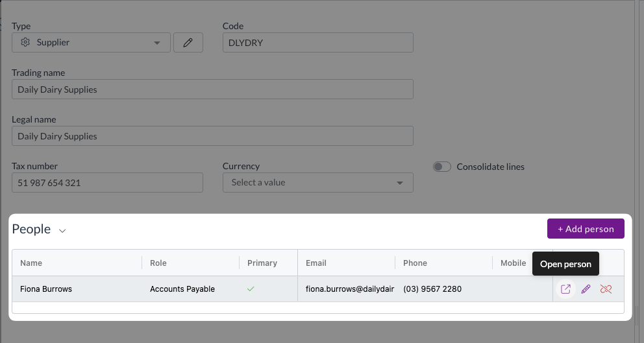Viewport: 644px width, 343px height.
Task: Edit Fiona Burrows with the pencil icon
Action: [586, 289]
